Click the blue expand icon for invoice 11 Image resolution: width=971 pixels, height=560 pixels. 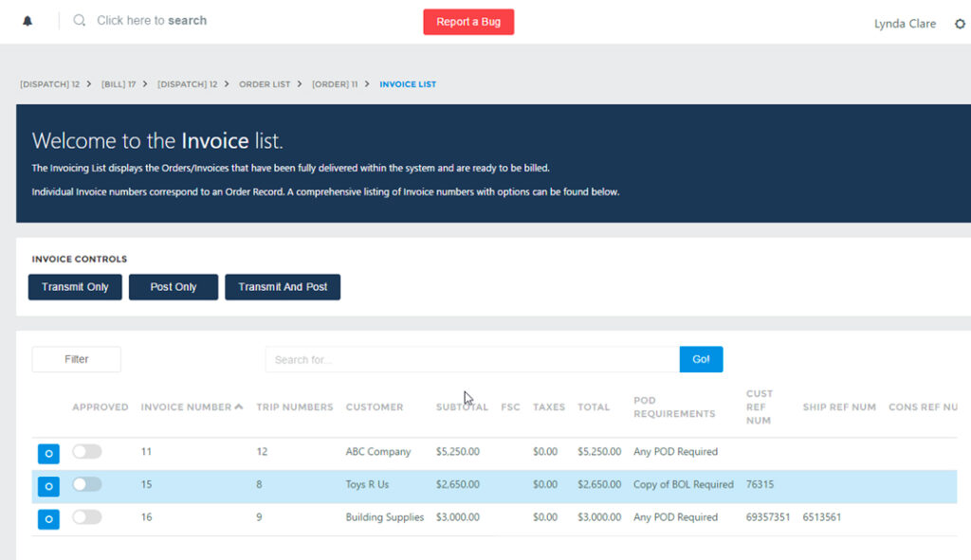(48, 454)
